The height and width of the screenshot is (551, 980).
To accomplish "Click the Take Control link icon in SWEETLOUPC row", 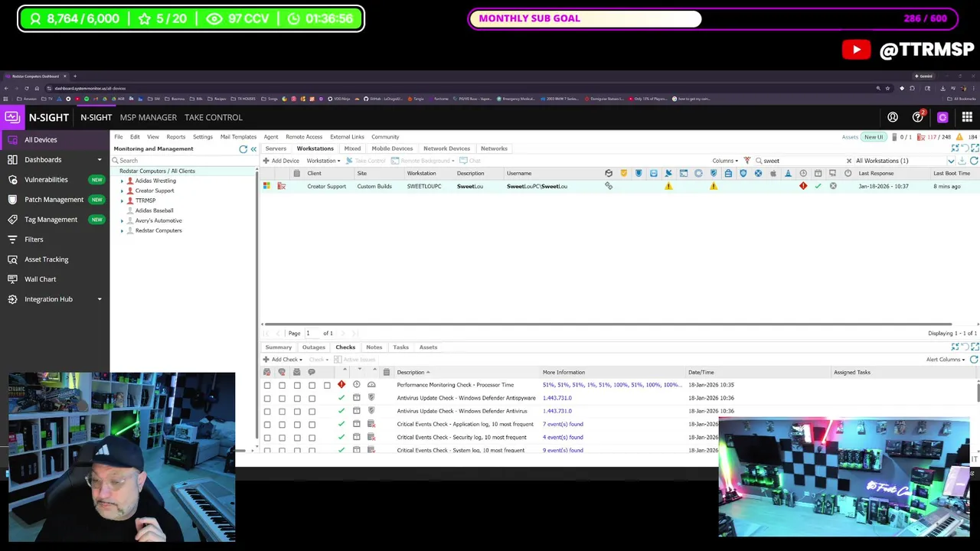I will pos(609,186).
